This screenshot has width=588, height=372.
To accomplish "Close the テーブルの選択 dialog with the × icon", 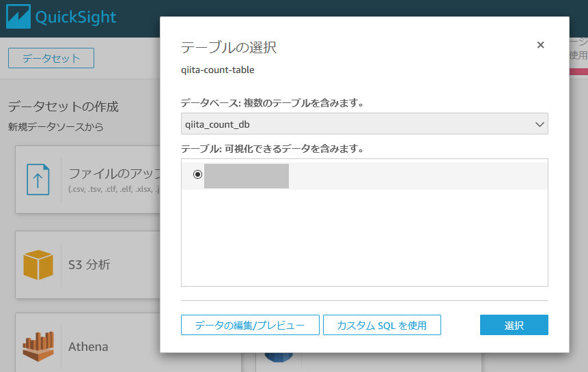I will tap(540, 45).
